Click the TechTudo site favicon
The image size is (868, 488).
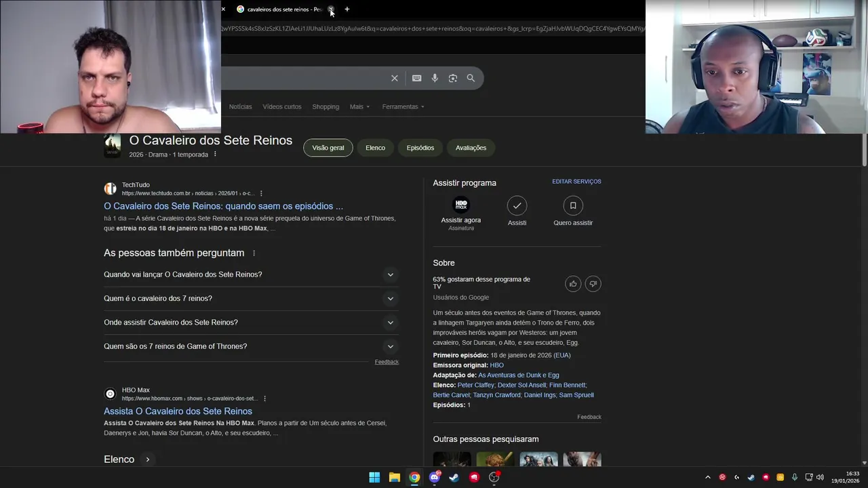[x=110, y=189]
